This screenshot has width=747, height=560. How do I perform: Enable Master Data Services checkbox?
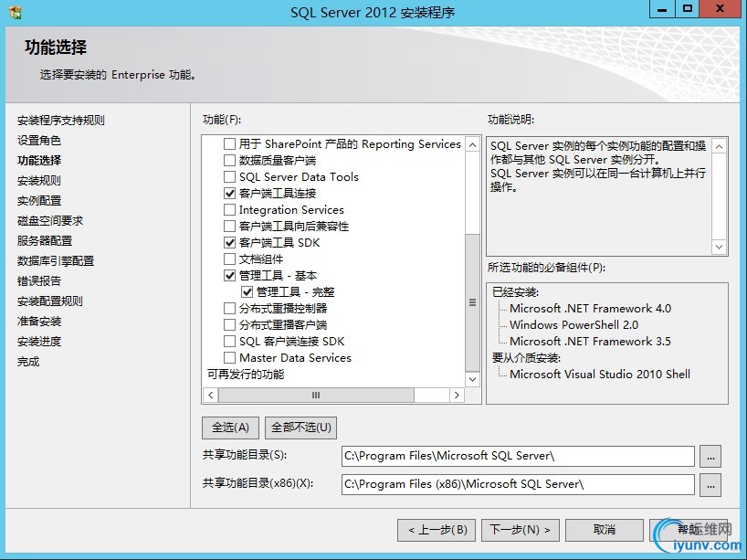click(x=229, y=357)
